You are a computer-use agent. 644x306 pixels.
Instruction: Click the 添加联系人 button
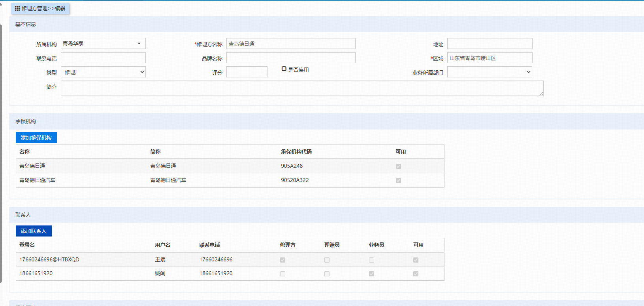[34, 231]
